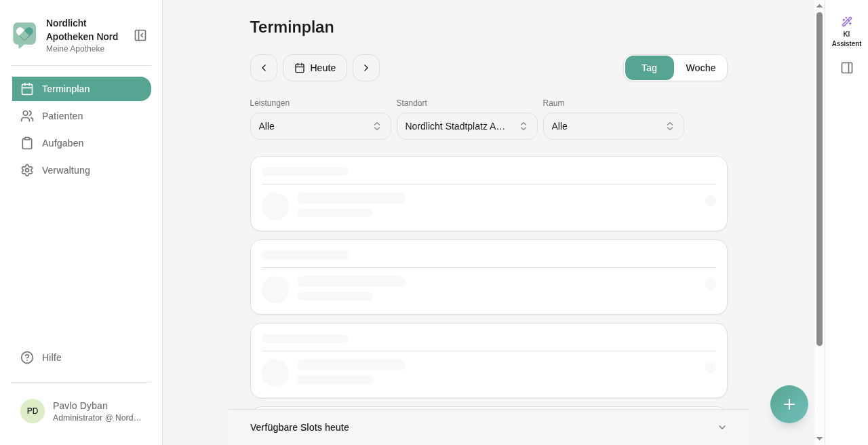This screenshot has height=445, width=868.
Task: Click the vertical page scrollbar thumb
Action: 819,179
